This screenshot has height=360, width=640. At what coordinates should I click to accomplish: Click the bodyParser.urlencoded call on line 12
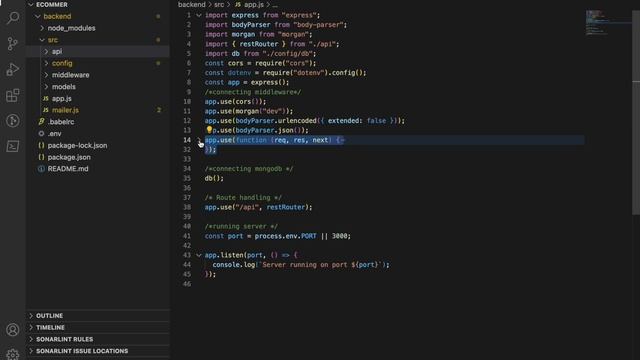(x=276, y=121)
